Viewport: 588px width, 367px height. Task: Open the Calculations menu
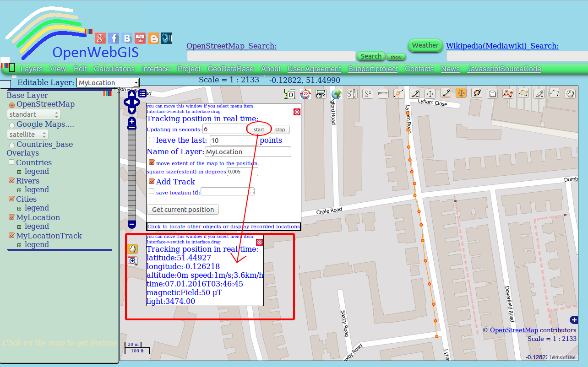(114, 69)
